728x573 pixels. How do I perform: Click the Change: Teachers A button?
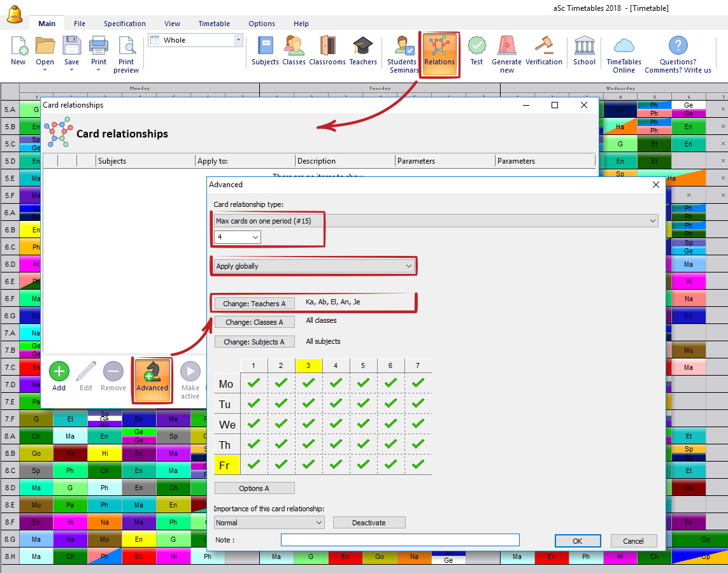tap(254, 304)
